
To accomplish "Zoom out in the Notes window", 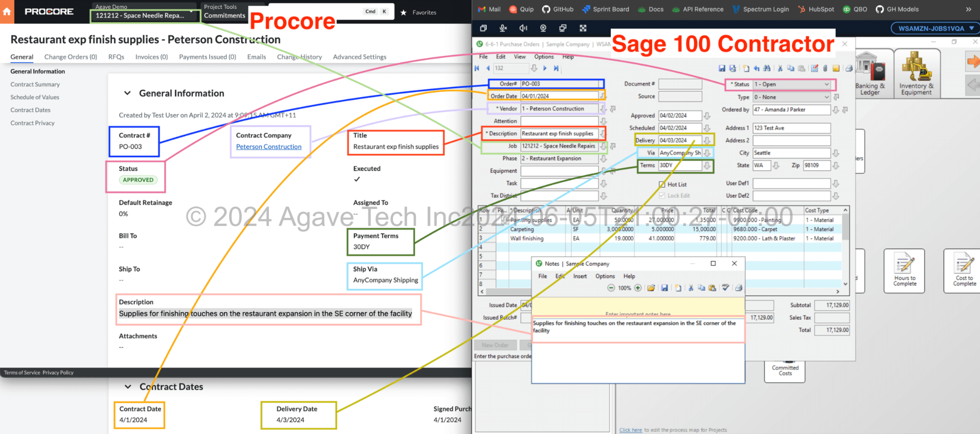I will tap(611, 288).
